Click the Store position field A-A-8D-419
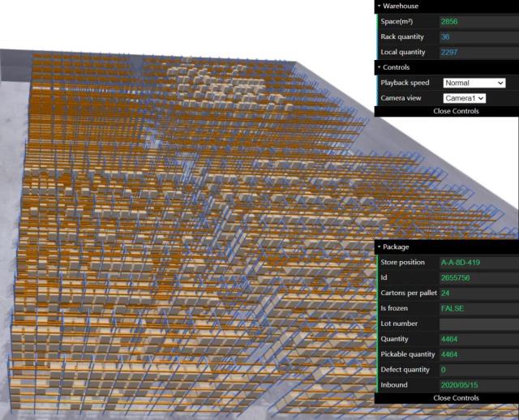 click(479, 263)
